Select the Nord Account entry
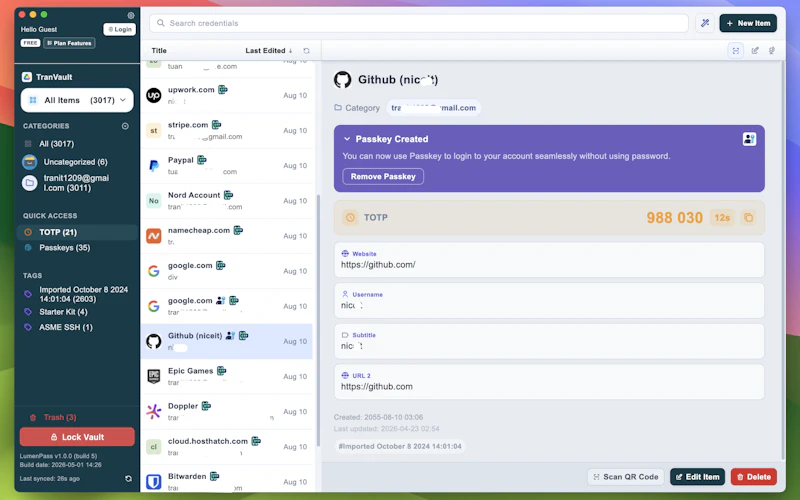Screen dimensions: 800x500 coord(227,201)
